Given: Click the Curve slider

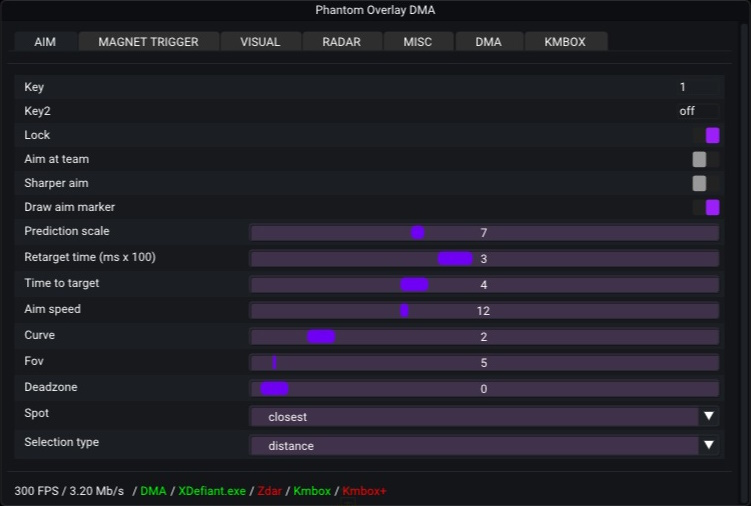Looking at the screenshot, I should [x=484, y=336].
